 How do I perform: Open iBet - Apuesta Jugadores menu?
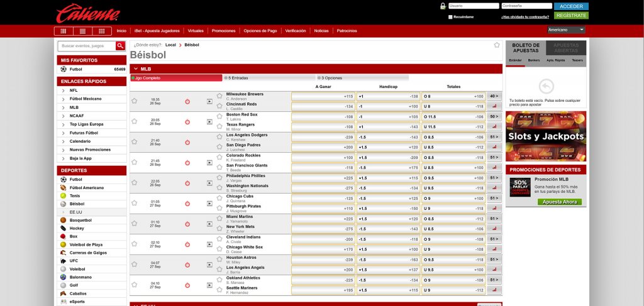click(x=157, y=31)
